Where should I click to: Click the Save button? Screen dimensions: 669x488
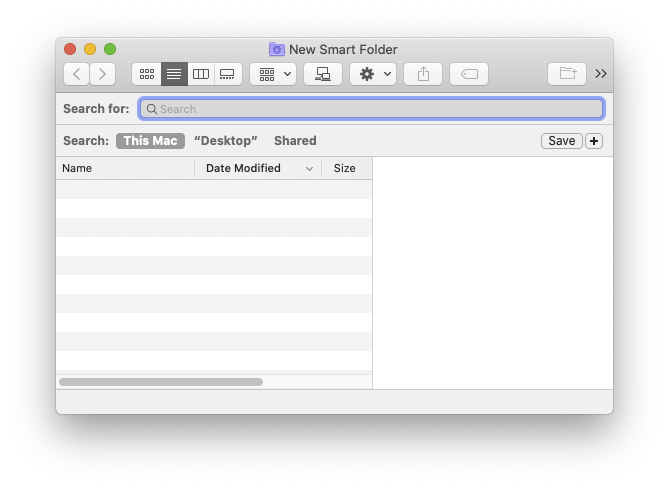(561, 141)
